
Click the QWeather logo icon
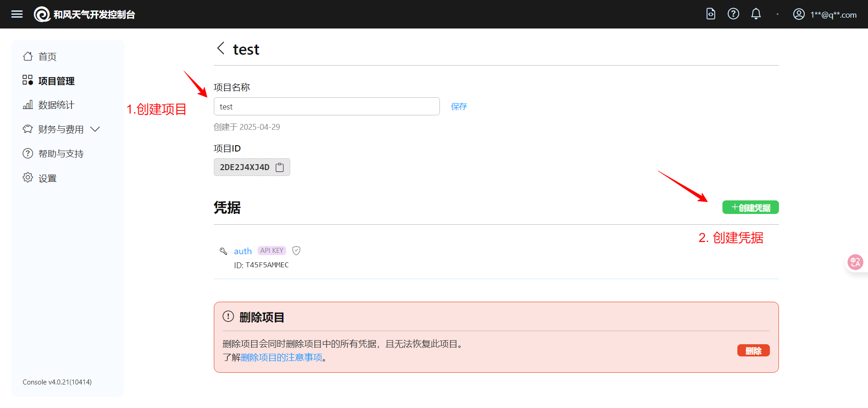pos(42,14)
